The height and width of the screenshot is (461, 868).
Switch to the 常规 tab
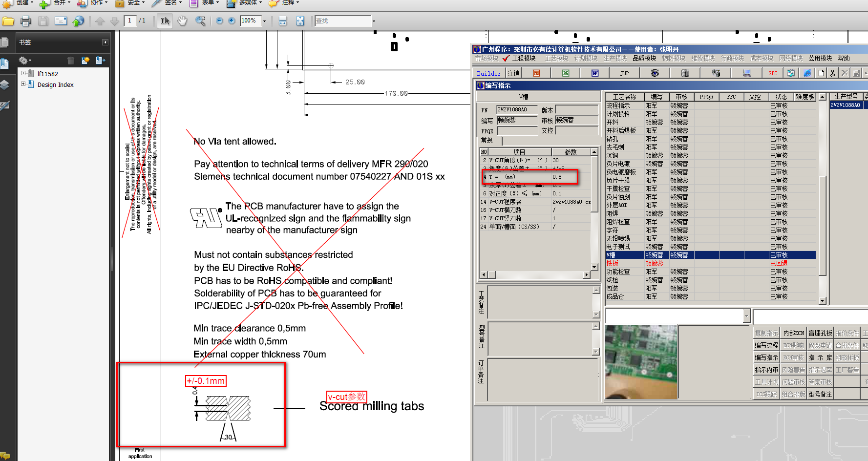coord(487,140)
